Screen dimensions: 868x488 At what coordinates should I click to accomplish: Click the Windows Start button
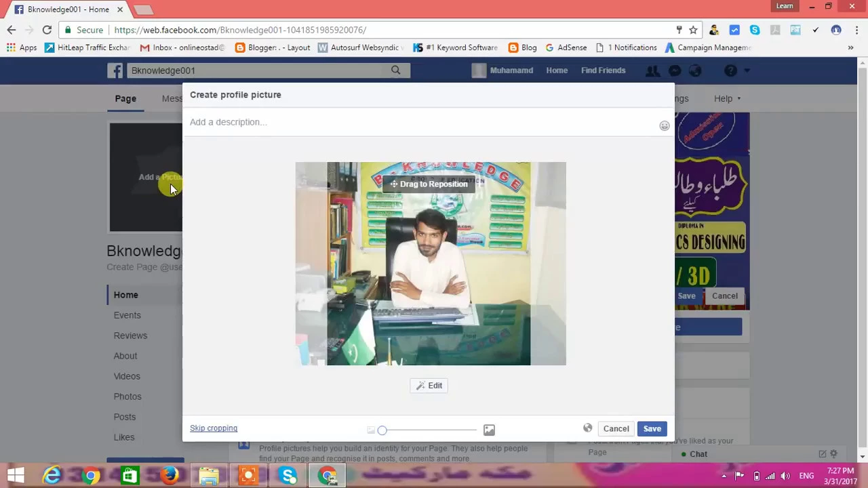point(16,476)
